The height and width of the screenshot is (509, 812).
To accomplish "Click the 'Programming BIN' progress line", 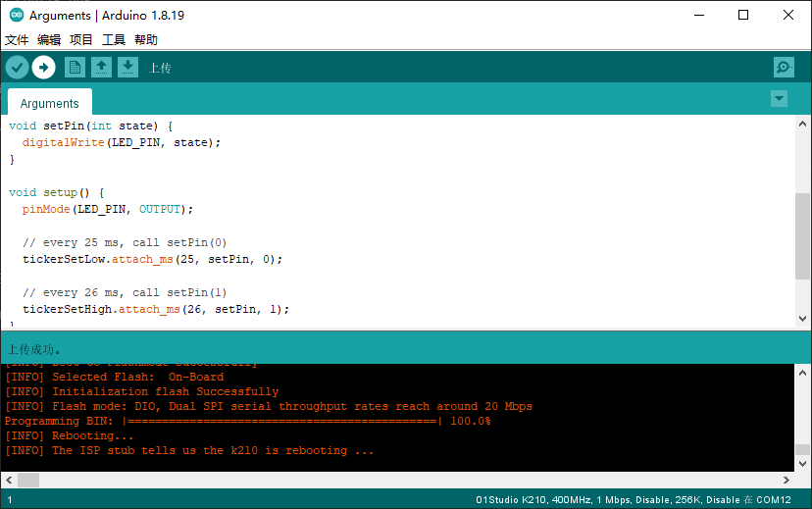I will point(247,421).
